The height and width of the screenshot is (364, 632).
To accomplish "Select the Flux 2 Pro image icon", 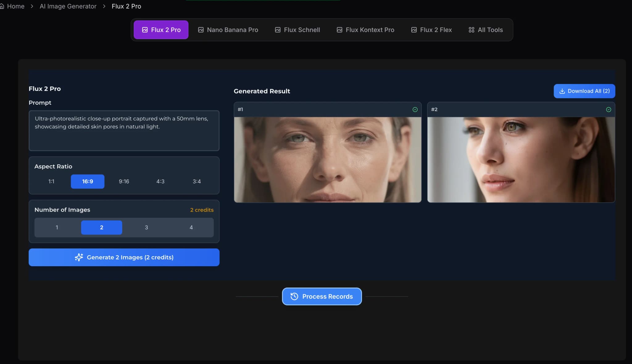I will point(145,30).
